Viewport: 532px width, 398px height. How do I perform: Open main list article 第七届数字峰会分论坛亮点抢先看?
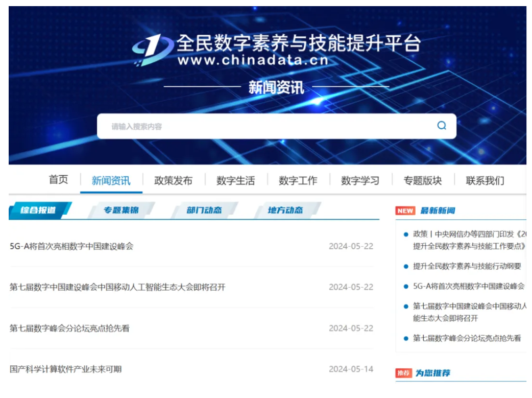tap(70, 328)
